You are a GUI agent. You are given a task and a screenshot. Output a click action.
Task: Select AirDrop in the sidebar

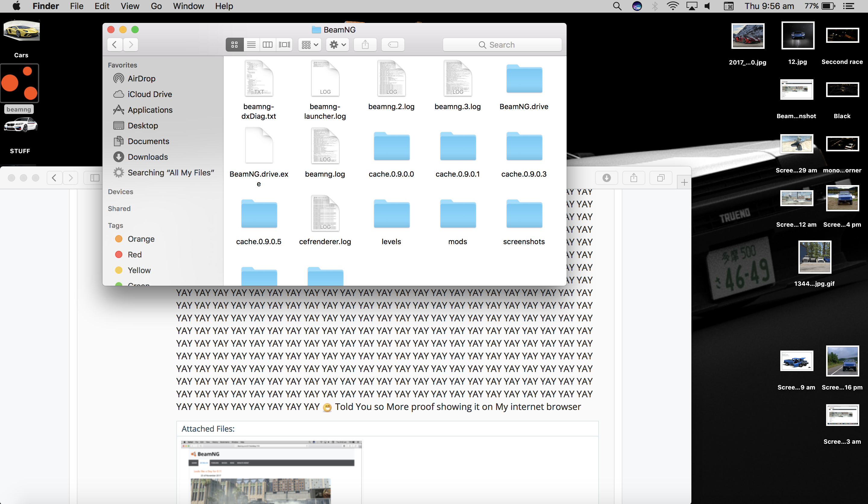(142, 79)
